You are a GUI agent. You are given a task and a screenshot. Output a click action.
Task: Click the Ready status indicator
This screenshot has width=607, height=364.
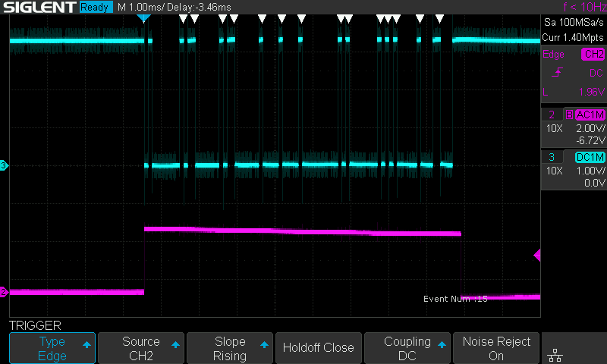pos(96,7)
